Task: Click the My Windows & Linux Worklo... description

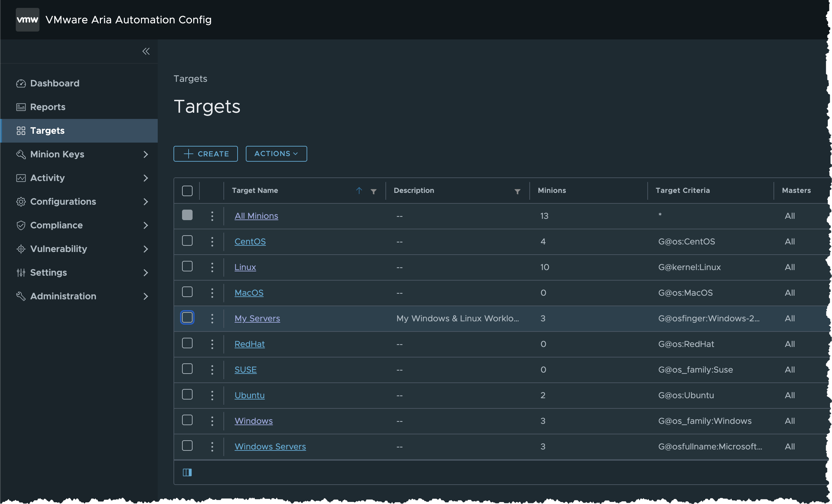Action: (457, 319)
